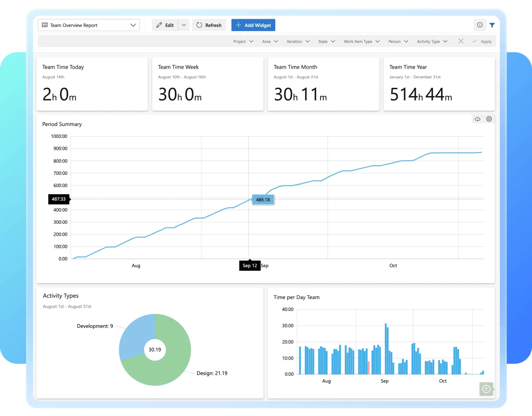
Task: Click the help question mark icon
Action: pyautogui.click(x=486, y=389)
